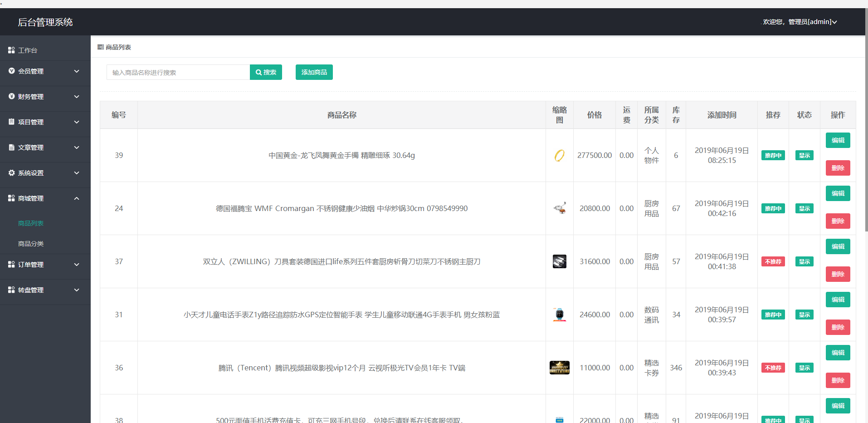The width and height of the screenshot is (868, 423).
Task: Click the 后台管理系统 title logo
Action: coord(45,22)
